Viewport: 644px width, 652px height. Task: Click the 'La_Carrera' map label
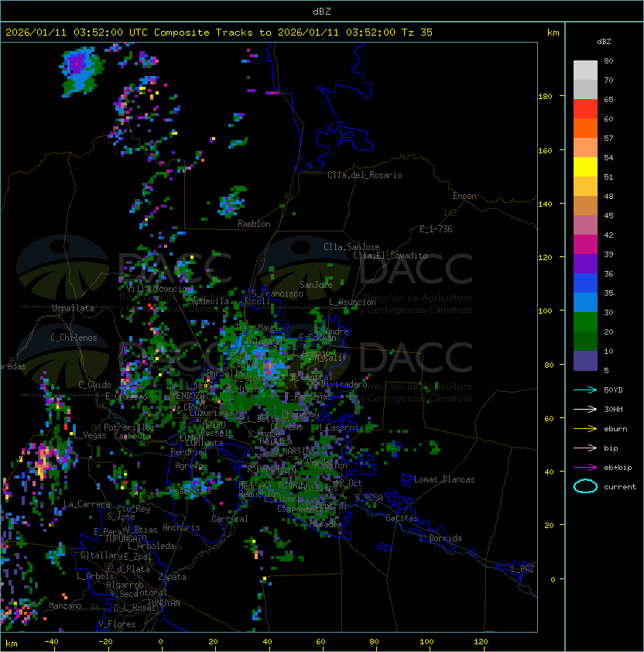click(87, 504)
